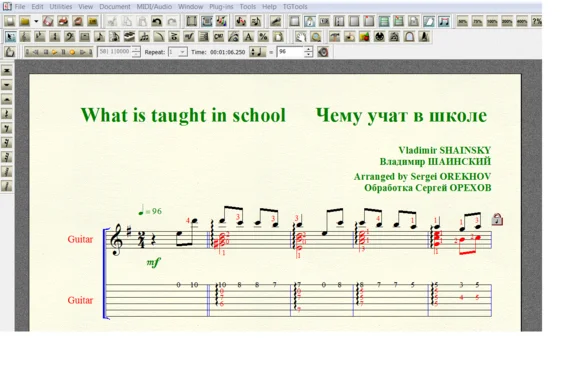Screen dimensions: 576x369
Task: Expand the Open file dropdown arrow
Action: (36, 21)
